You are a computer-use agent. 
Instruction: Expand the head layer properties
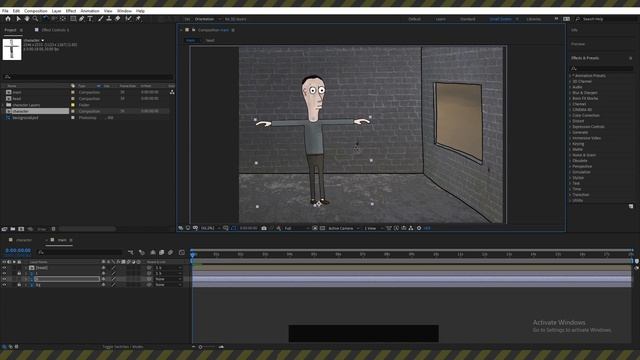click(25, 268)
